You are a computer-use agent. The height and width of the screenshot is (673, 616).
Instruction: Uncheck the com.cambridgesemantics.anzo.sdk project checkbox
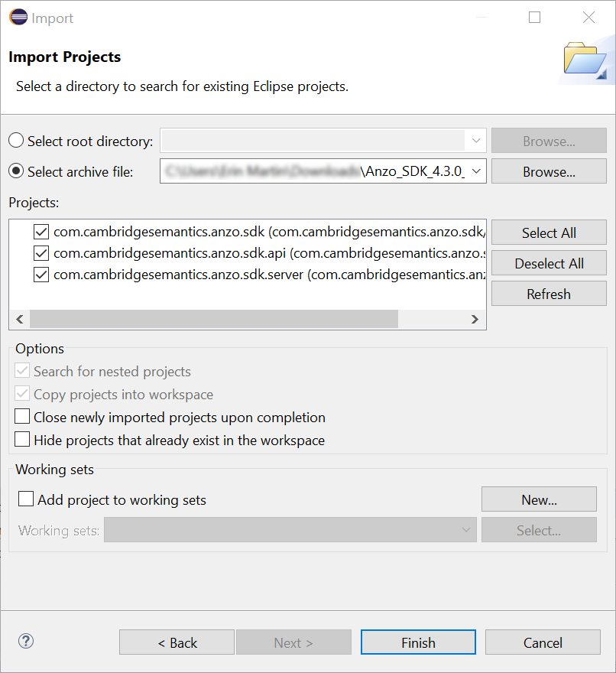coord(41,232)
